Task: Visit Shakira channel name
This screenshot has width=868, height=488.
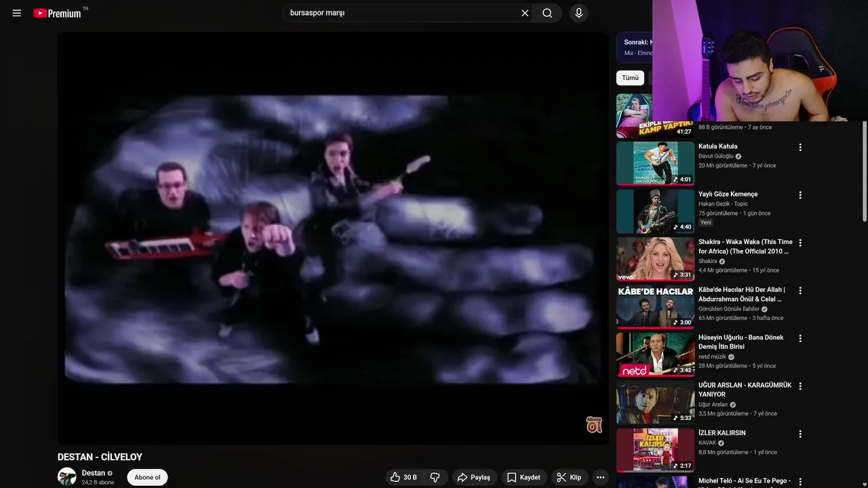Action: pyautogui.click(x=707, y=262)
